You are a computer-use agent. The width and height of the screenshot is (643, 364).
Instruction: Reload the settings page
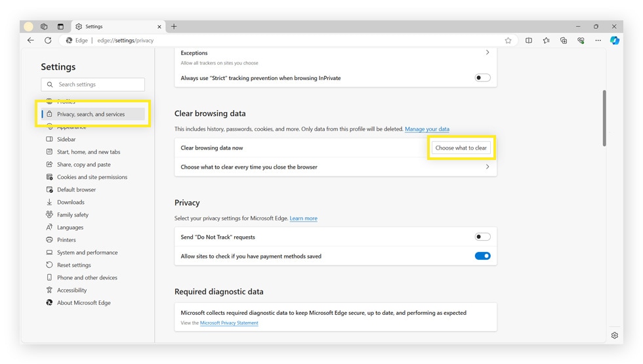click(48, 40)
